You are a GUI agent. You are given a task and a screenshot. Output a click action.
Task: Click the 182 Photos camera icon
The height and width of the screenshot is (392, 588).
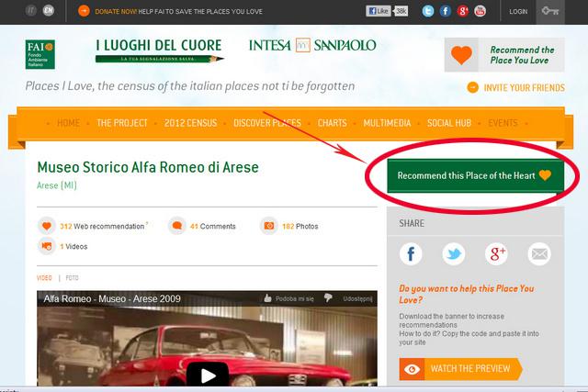click(x=269, y=226)
